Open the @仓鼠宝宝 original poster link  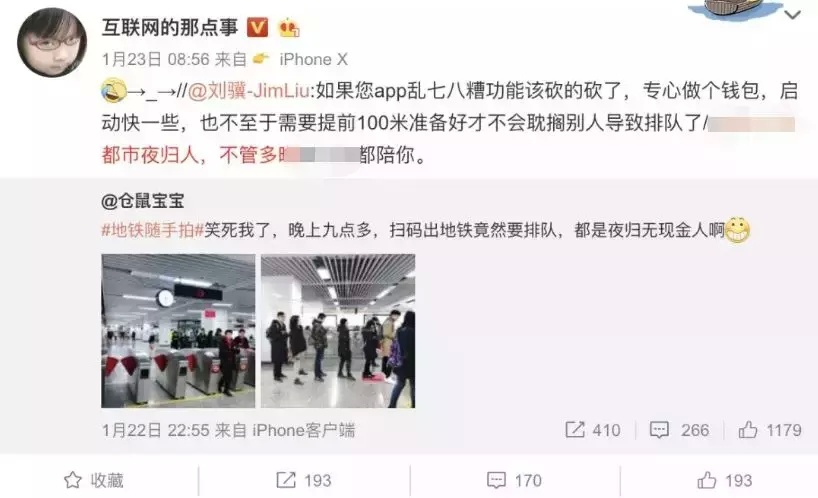(142, 201)
